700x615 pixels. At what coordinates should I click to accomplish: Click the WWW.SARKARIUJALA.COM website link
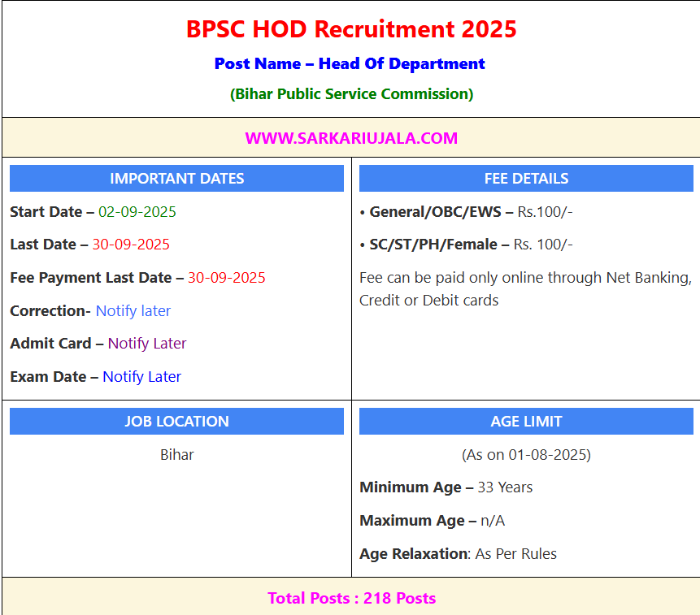click(x=351, y=138)
